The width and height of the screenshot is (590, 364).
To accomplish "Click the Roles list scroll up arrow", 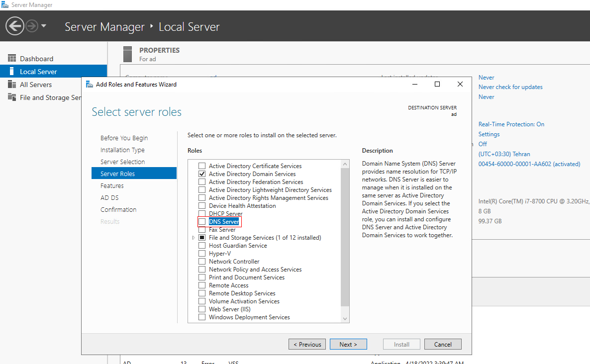I will tap(345, 164).
